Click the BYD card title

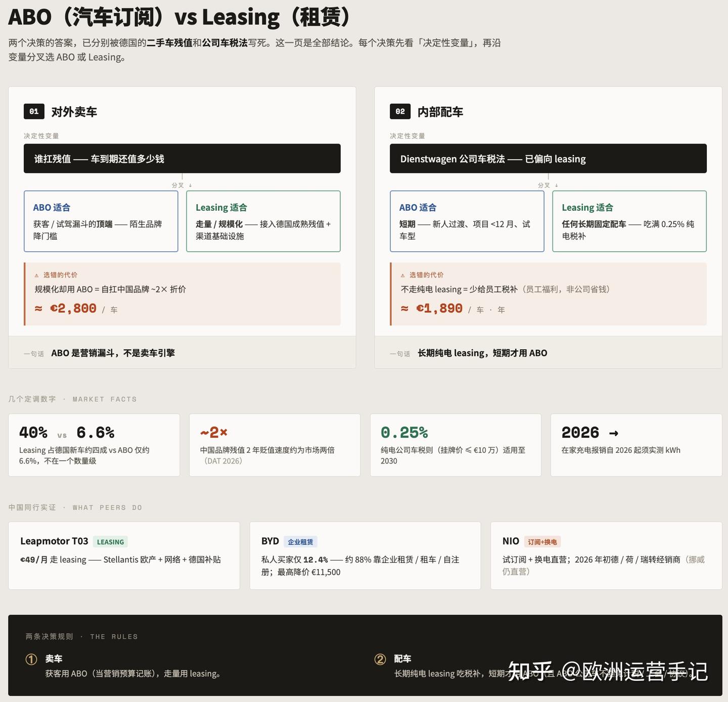point(270,541)
